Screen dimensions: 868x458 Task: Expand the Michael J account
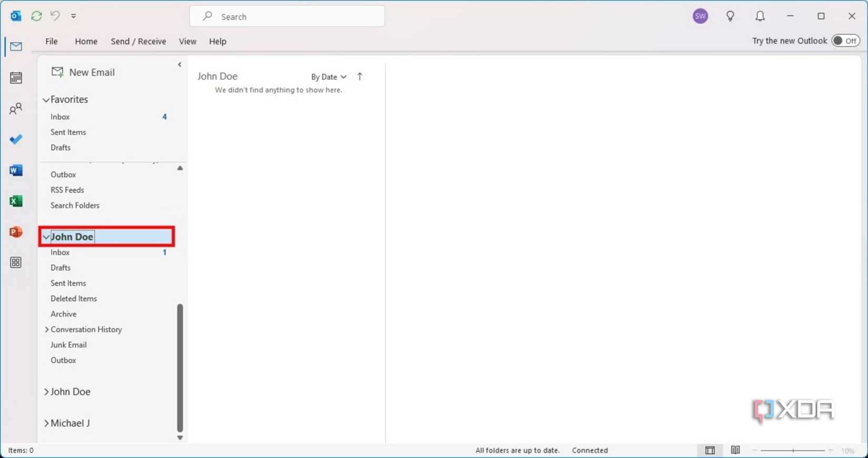point(46,423)
